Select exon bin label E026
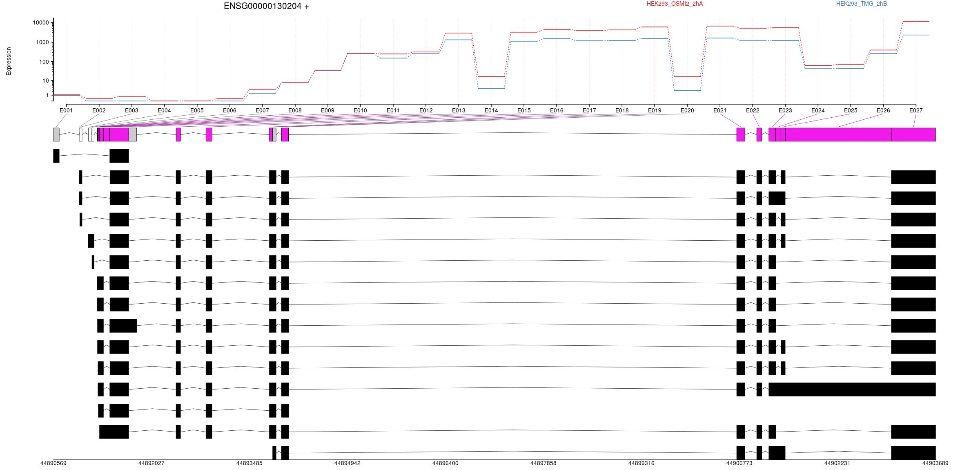This screenshot has height=470, width=980. [883, 110]
